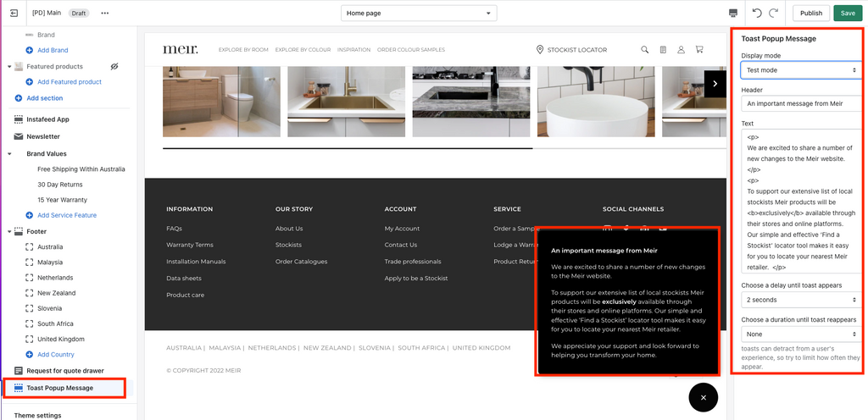Image resolution: width=868 pixels, height=420 pixels.
Task: Open Order Colour Samples menu item
Action: (411, 50)
